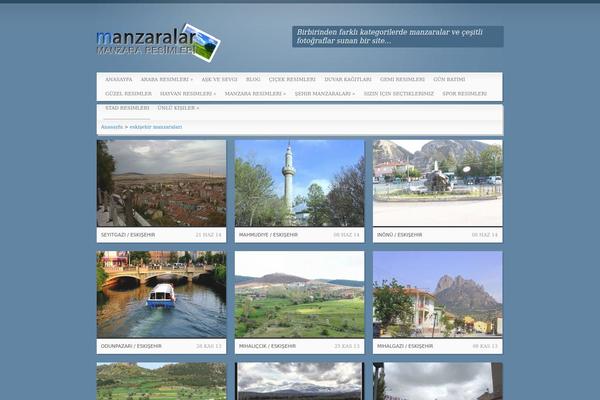This screenshot has height=400, width=600.
Task: Open the ÇİÇEK RESİMLERİ category
Action: (x=292, y=79)
